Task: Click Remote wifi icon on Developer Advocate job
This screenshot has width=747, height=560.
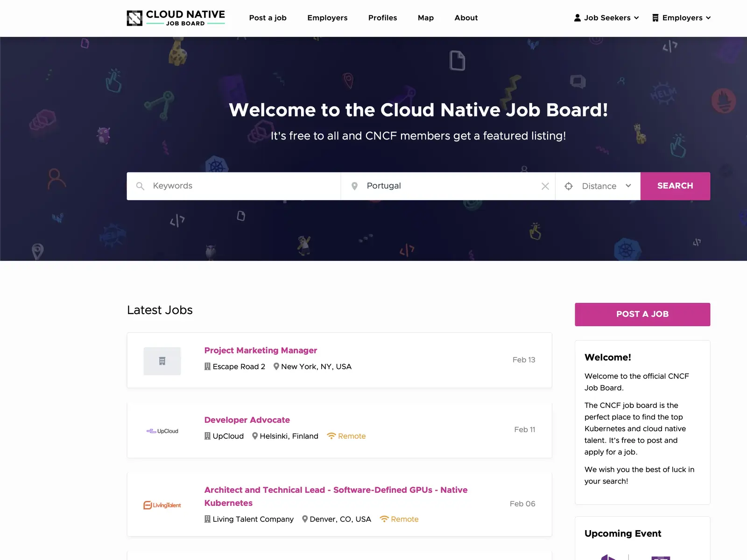Action: (331, 436)
